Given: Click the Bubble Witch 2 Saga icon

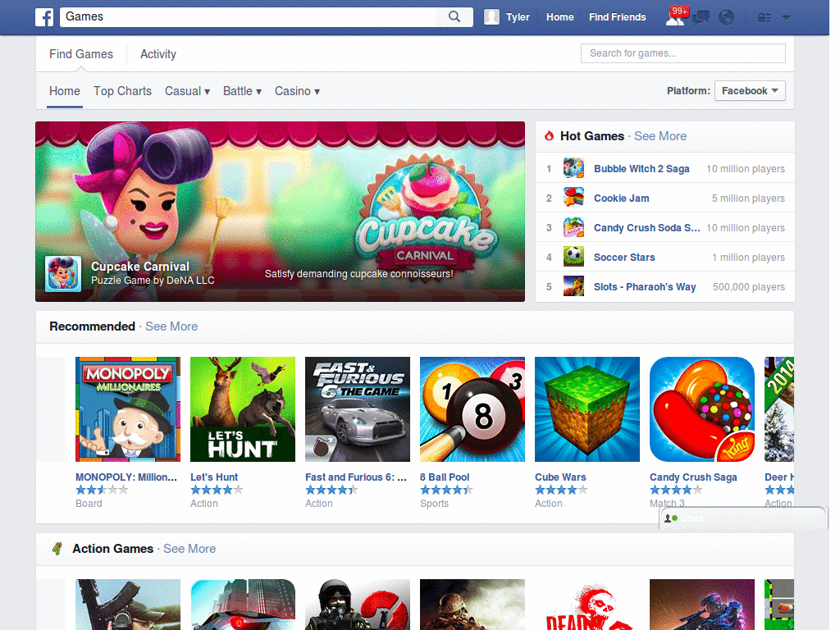Looking at the screenshot, I should point(573,168).
